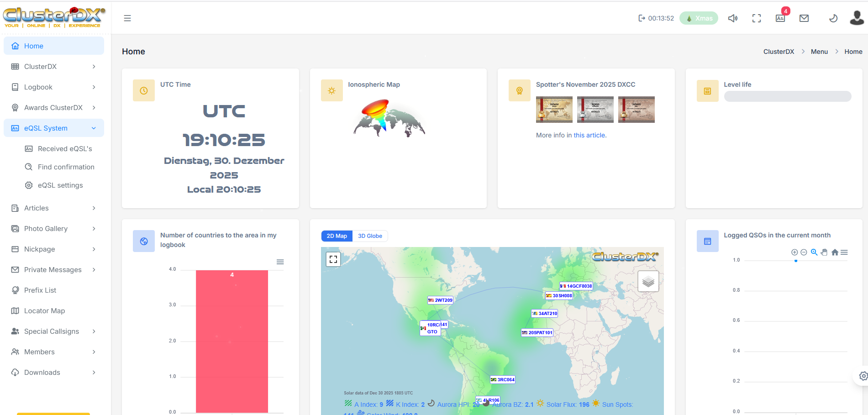The width and height of the screenshot is (868, 415).
Task: Open the mail envelope icon
Action: tap(804, 18)
